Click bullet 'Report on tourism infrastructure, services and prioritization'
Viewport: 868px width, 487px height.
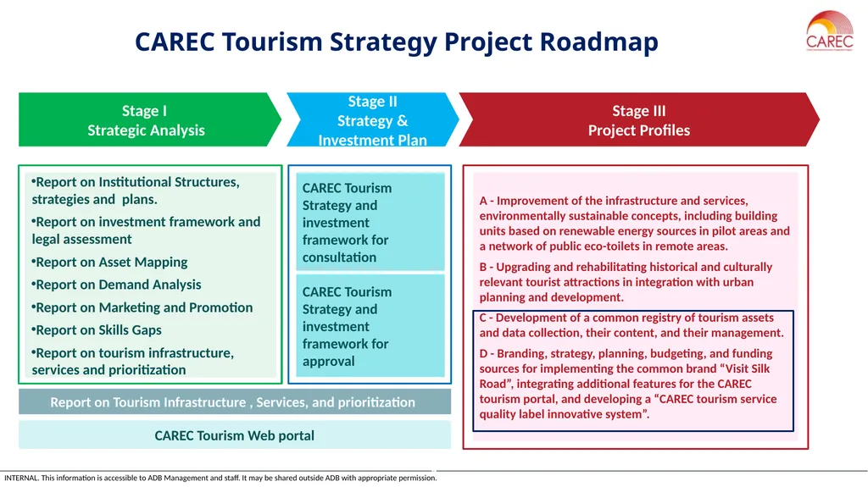click(x=133, y=361)
